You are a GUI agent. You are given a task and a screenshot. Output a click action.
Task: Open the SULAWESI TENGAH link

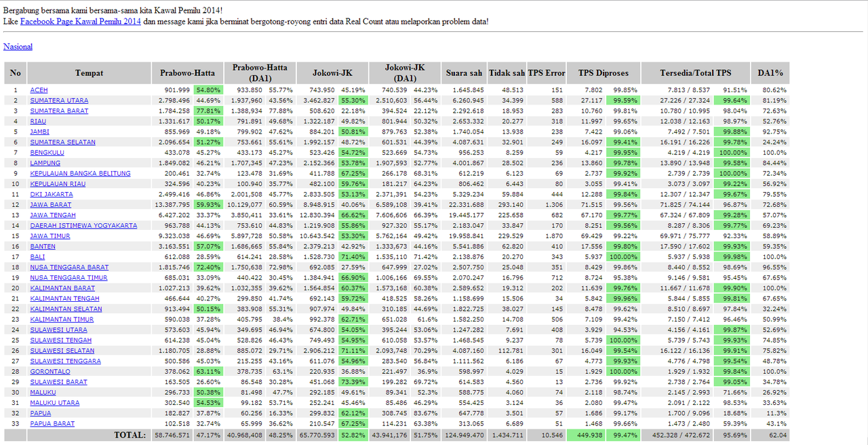(x=61, y=341)
